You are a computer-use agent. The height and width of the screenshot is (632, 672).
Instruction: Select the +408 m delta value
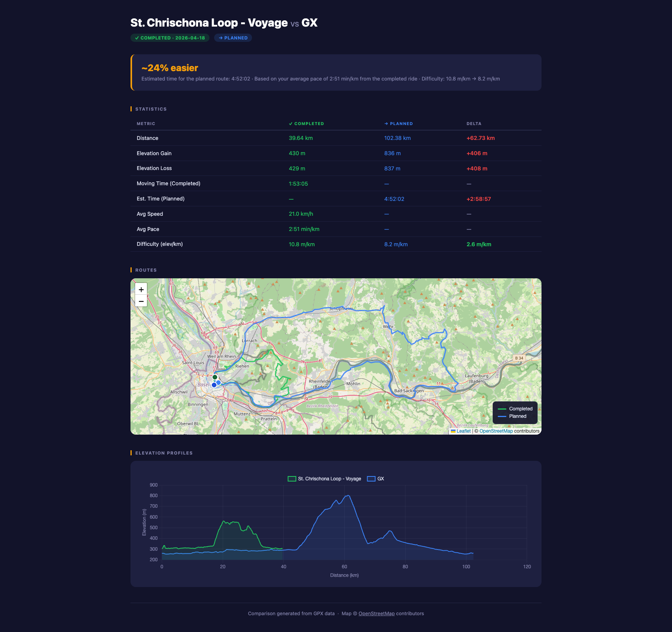[x=477, y=168]
